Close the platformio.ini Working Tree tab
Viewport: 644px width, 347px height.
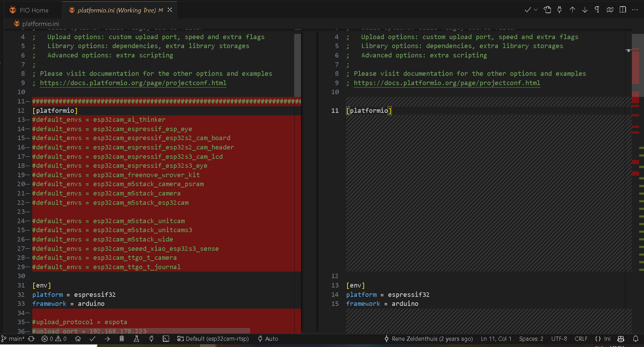(x=170, y=10)
